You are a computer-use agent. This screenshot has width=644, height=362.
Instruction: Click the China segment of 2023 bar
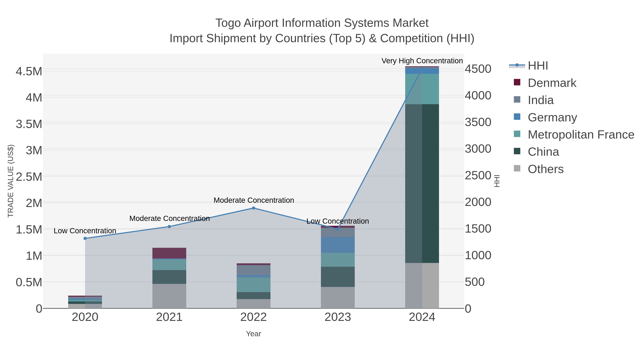pos(338,277)
